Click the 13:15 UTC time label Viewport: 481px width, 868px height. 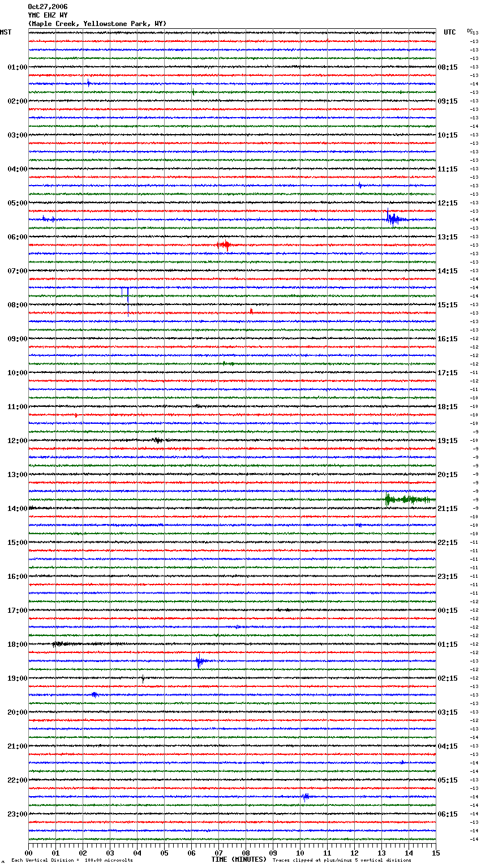coord(448,237)
